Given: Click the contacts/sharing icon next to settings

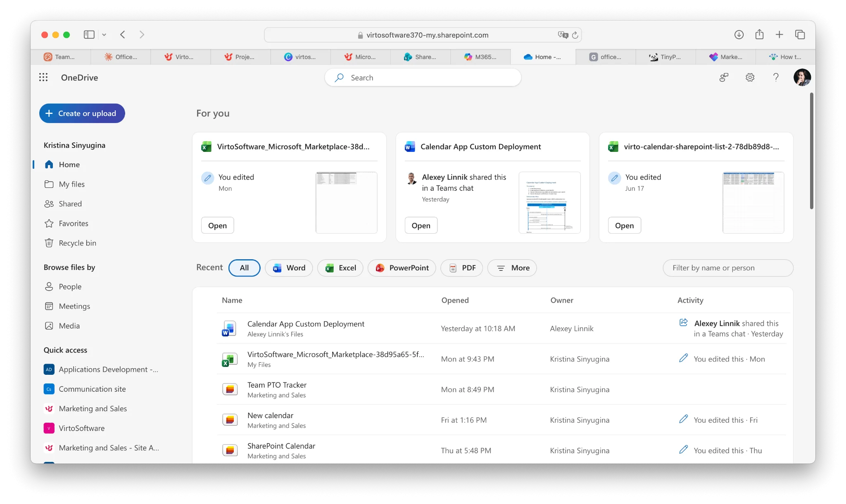Looking at the screenshot, I should coord(724,77).
